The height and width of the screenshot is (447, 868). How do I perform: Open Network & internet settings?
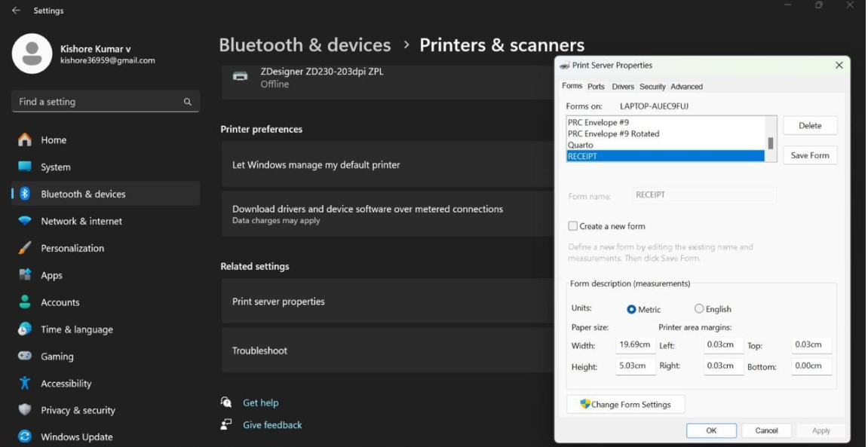pos(105,222)
